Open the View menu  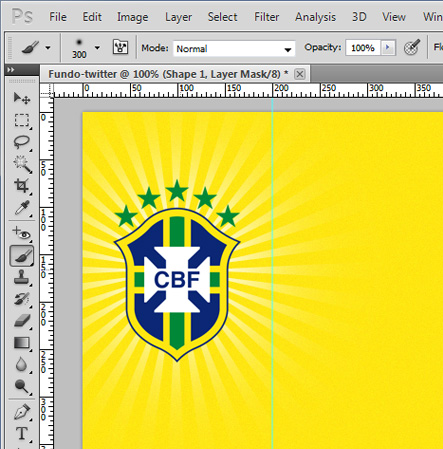point(394,17)
